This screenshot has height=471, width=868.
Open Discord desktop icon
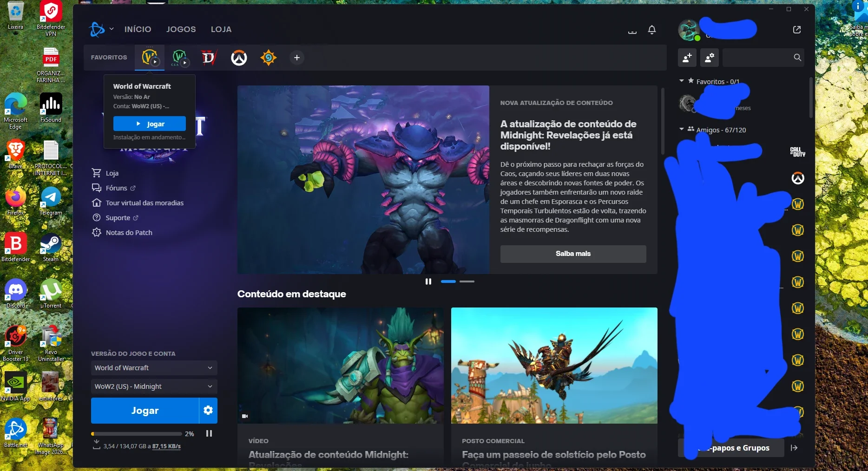coord(15,294)
